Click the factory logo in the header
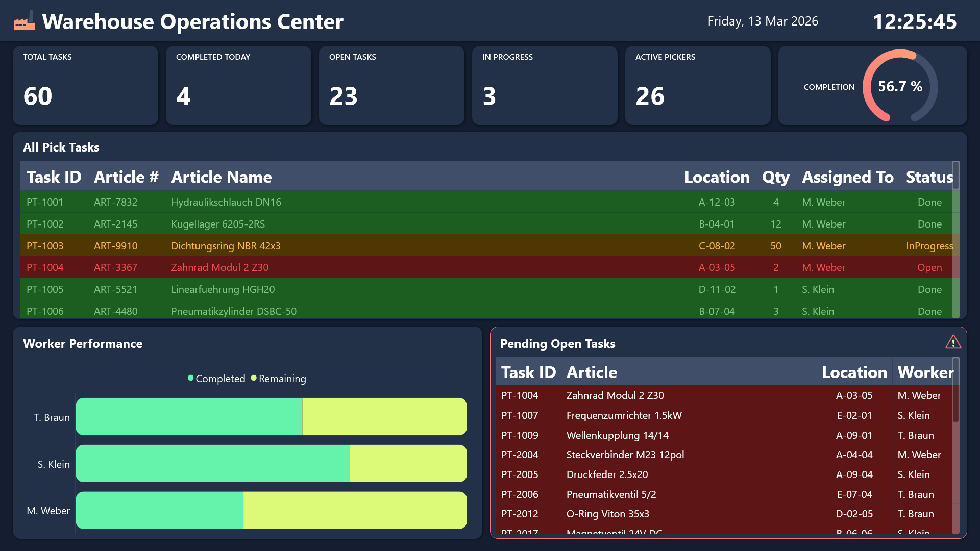 pyautogui.click(x=23, y=21)
